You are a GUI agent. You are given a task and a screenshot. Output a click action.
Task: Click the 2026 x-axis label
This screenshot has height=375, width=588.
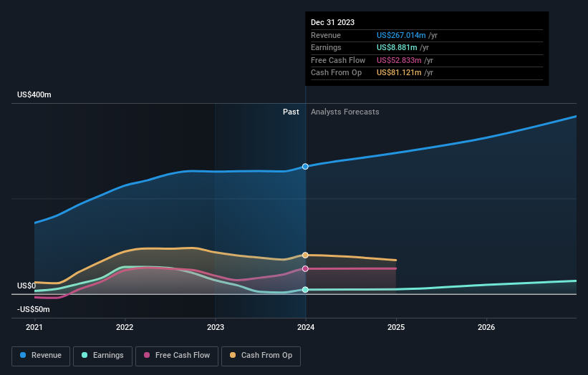point(486,327)
